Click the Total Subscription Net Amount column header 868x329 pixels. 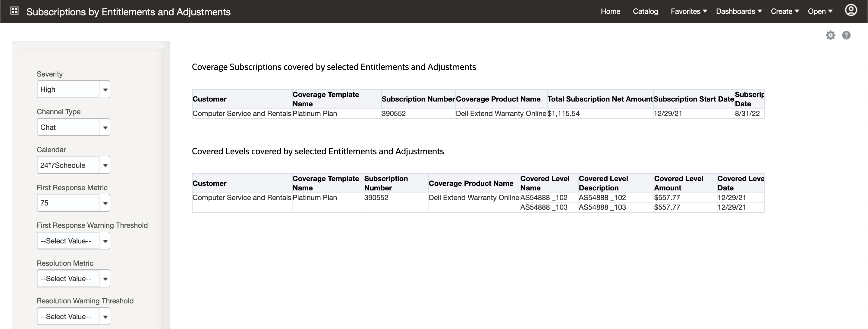pyautogui.click(x=600, y=99)
